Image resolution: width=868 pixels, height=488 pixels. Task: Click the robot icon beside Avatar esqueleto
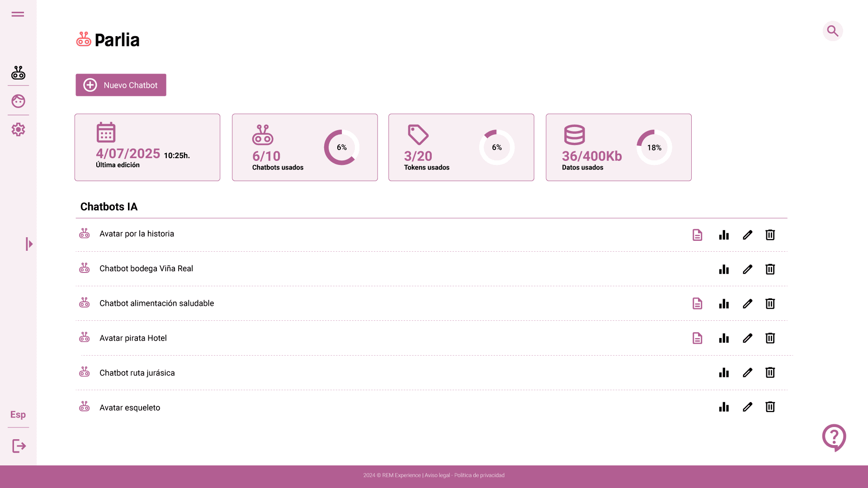pyautogui.click(x=85, y=406)
